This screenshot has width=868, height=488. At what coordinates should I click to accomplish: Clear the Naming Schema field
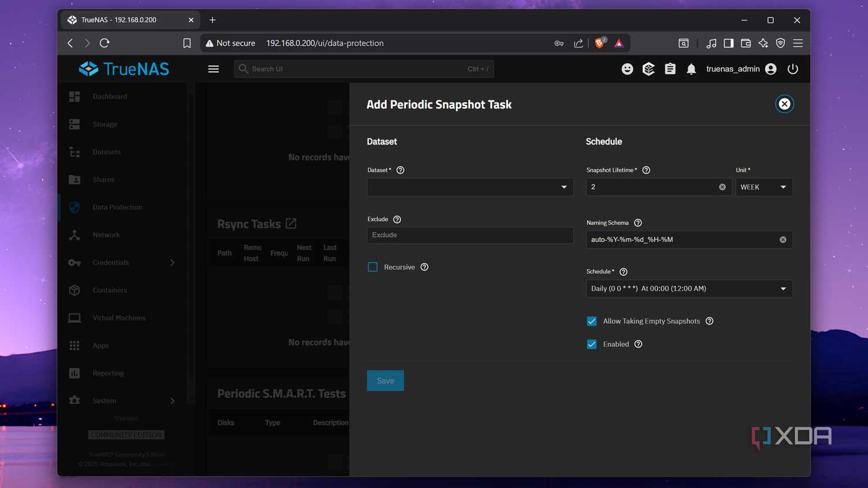click(x=783, y=239)
